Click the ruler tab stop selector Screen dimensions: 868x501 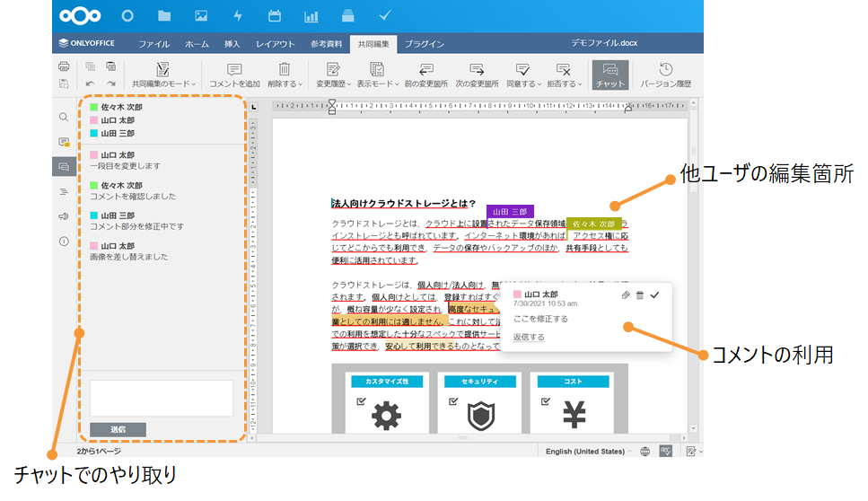253,107
